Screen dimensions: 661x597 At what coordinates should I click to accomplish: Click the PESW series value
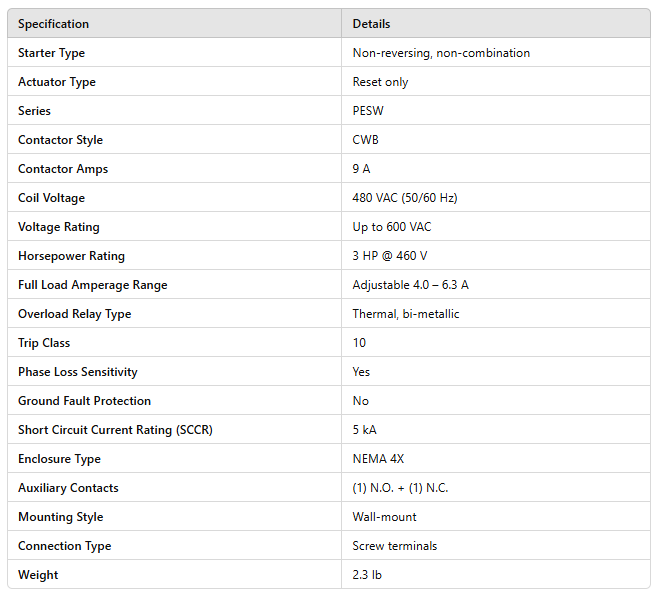click(369, 111)
